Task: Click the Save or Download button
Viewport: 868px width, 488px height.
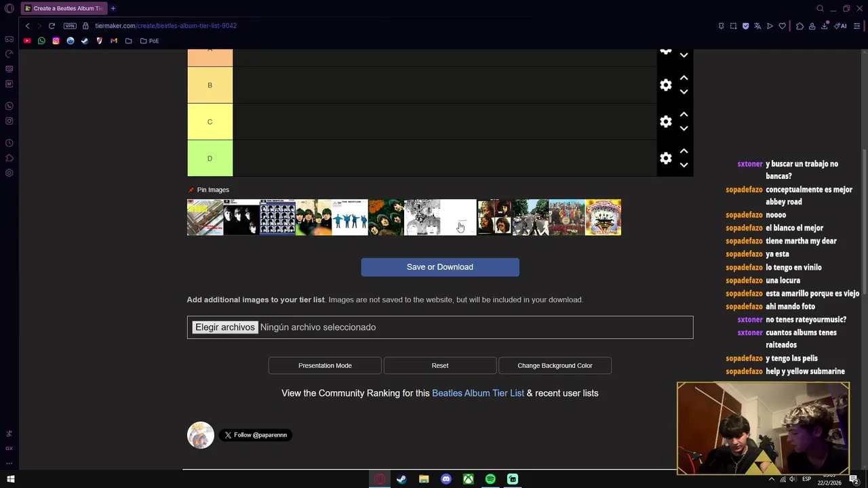Action: point(440,267)
